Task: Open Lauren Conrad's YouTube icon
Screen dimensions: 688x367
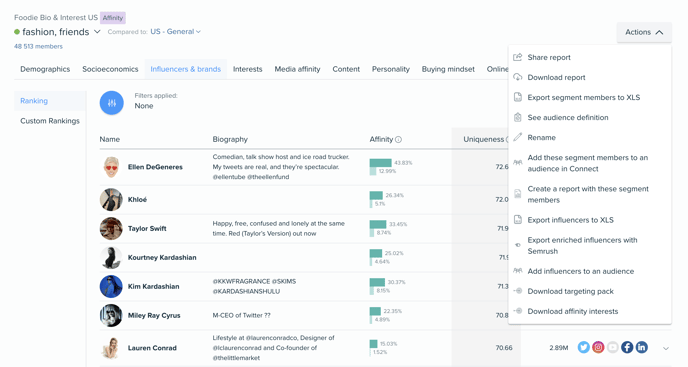Action: [613, 347]
